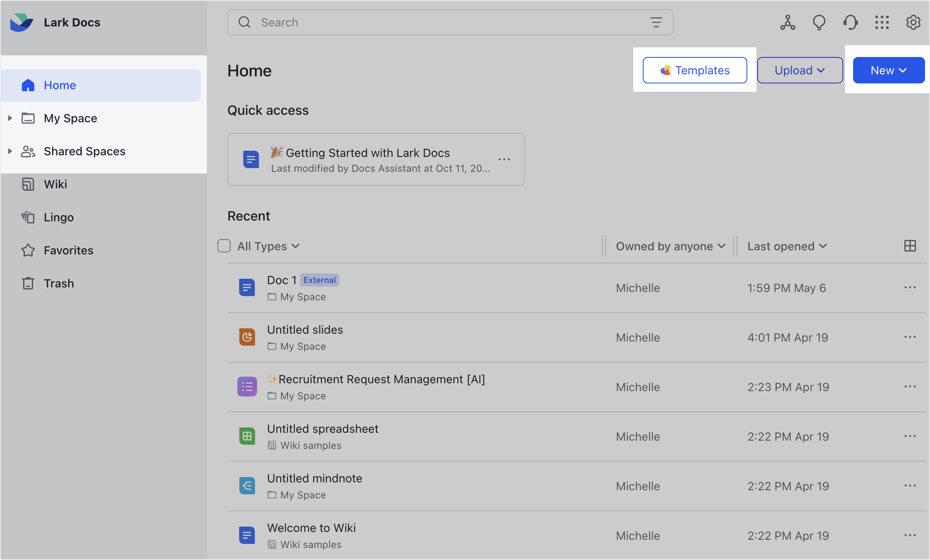Open the help center headset icon
Image resolution: width=930 pixels, height=560 pixels.
pos(850,22)
